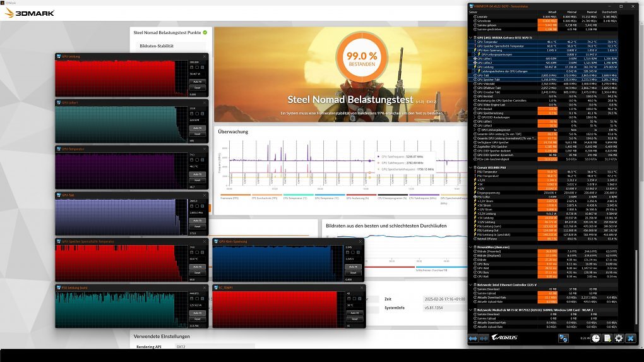Close the GPU-Kern-Spannung graph window

(x=360, y=241)
